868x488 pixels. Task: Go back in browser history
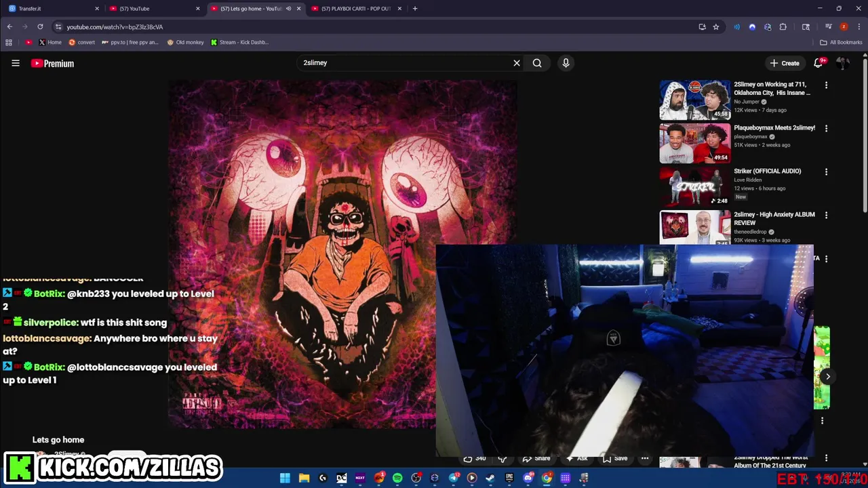pyautogui.click(x=9, y=26)
